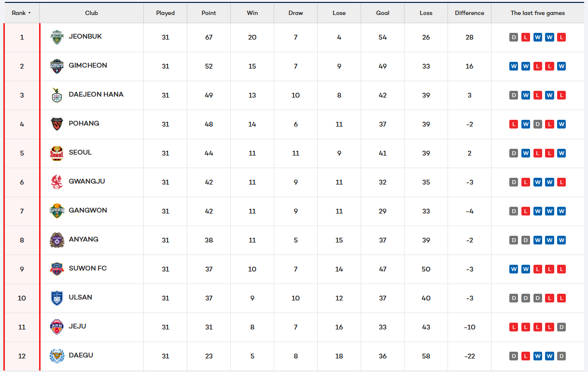Click the Anyang club crest icon

57,240
